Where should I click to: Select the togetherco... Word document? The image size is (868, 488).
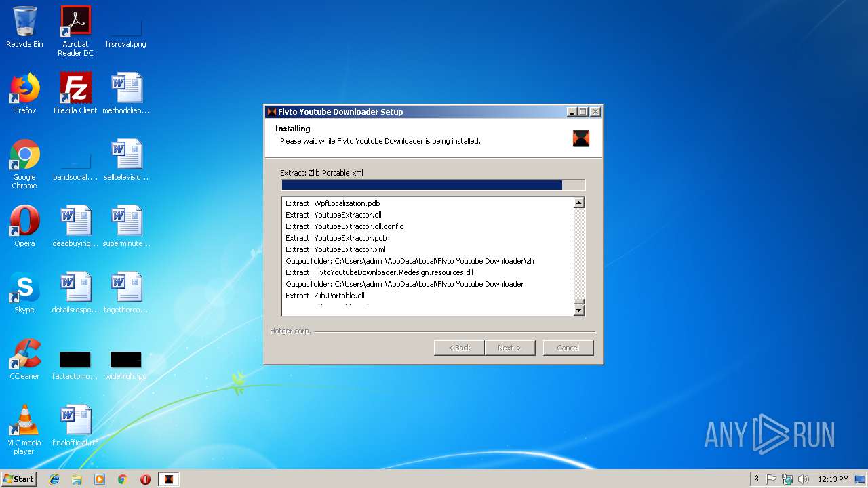tap(126, 293)
